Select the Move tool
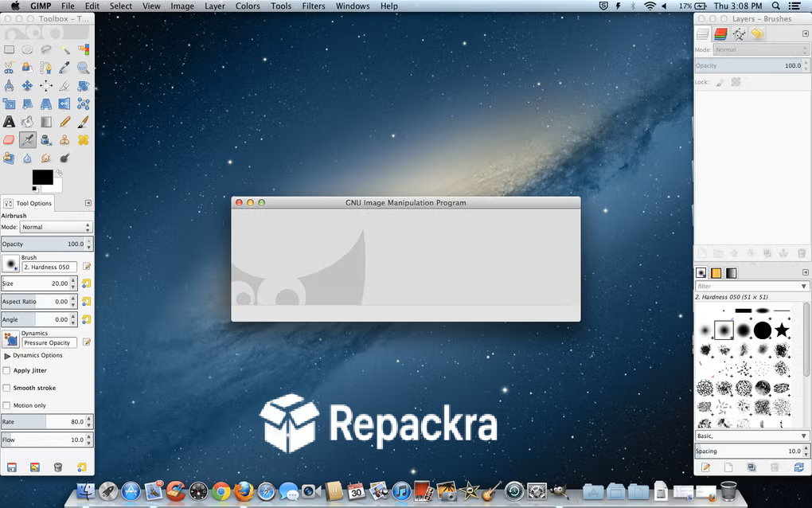 click(x=27, y=86)
